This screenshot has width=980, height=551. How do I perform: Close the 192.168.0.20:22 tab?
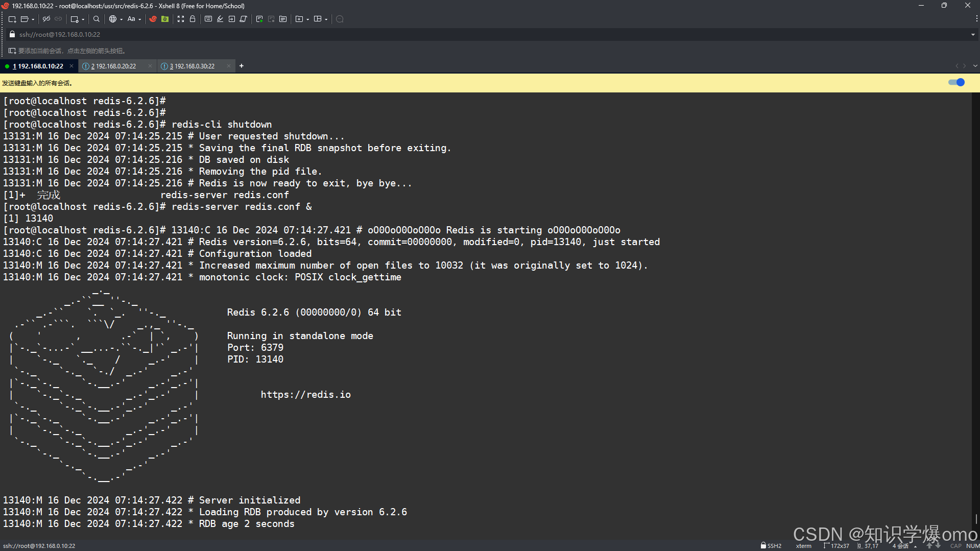click(x=150, y=66)
